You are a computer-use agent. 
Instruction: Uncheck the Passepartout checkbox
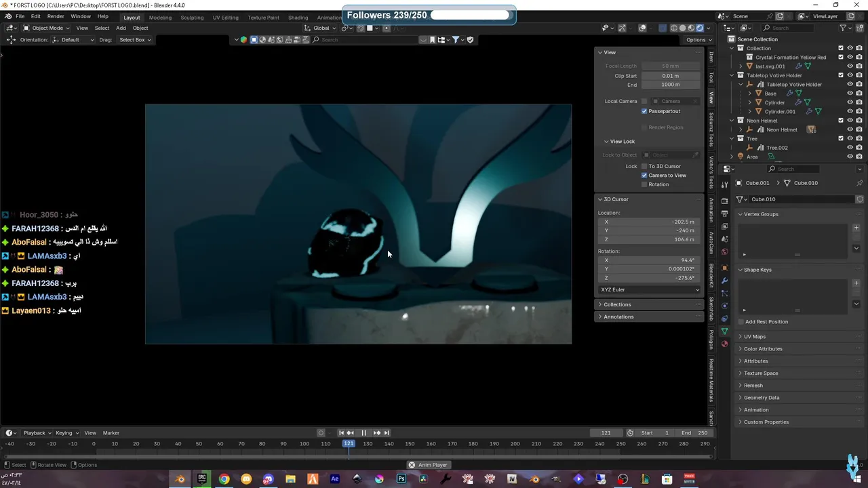point(644,111)
